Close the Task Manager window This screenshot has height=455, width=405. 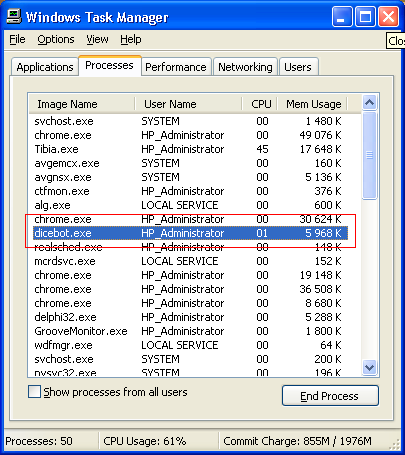(388, 16)
